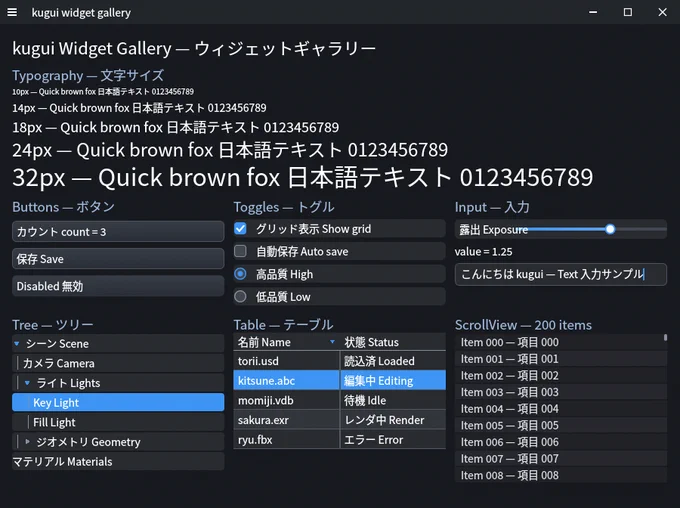Click the ScrollView scrollbar thumb

tap(665, 337)
